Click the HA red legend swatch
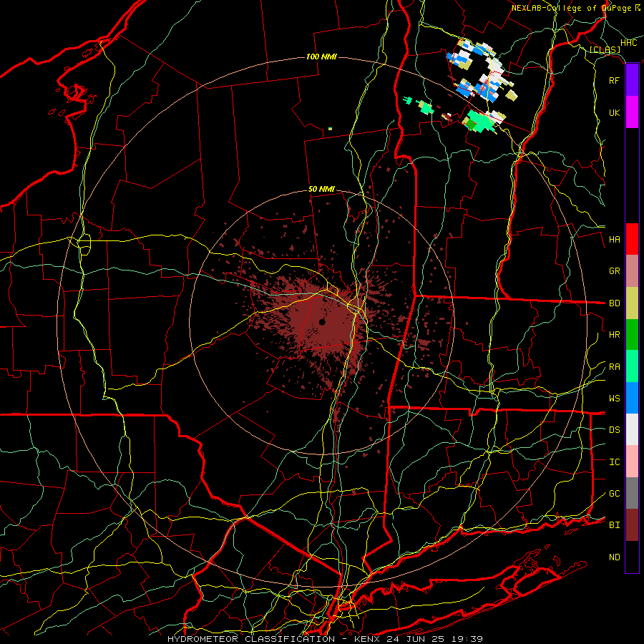644x644 pixels. pos(632,239)
